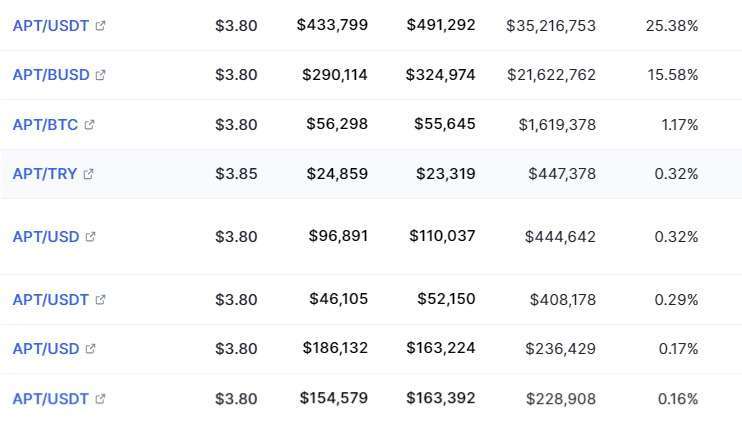The height and width of the screenshot is (421, 742).
Task: Click external icon for APT/USDT in $408,178 row
Action: [x=100, y=299]
